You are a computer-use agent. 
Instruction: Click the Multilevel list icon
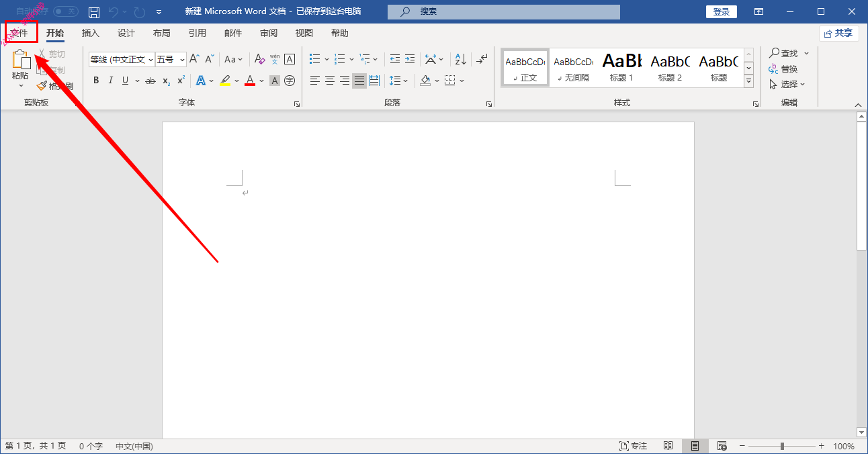[x=365, y=59]
